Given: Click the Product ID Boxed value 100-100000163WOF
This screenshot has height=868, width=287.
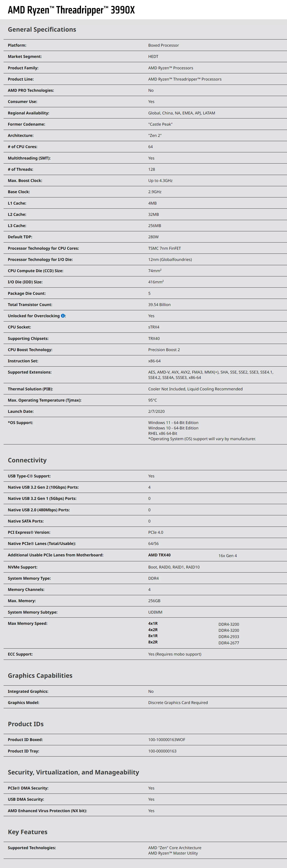Looking at the screenshot, I should [x=167, y=740].
